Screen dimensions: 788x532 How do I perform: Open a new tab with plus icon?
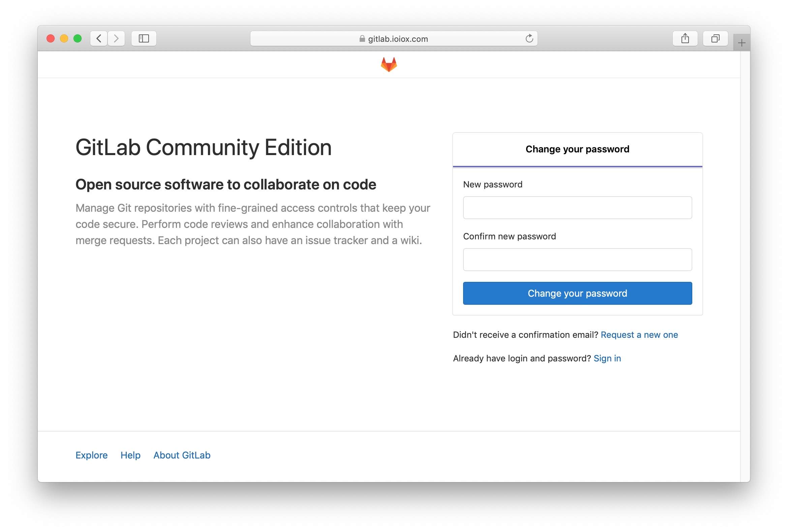(x=741, y=43)
